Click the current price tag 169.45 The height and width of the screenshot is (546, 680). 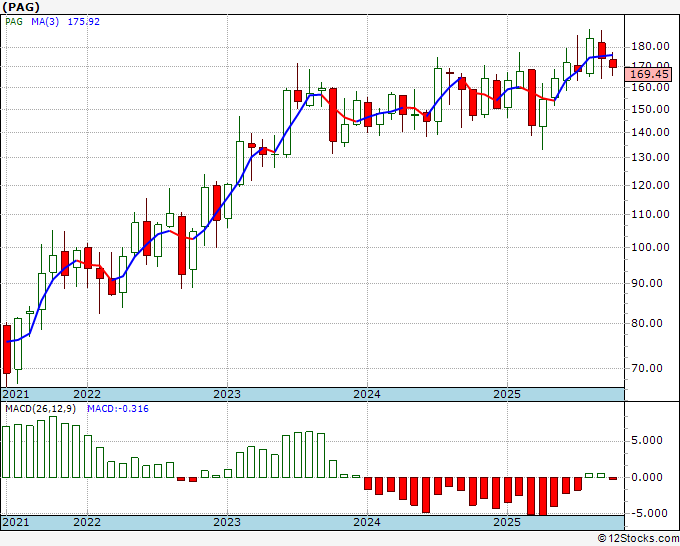(648, 74)
